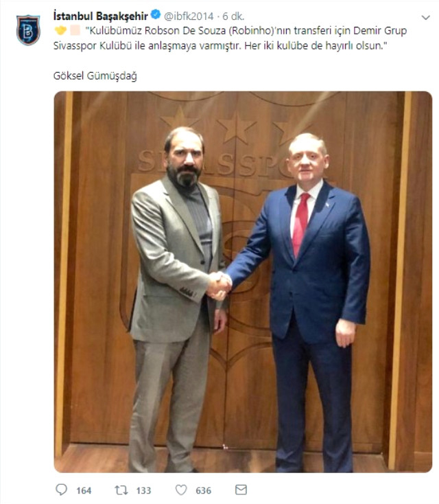Retweet this tweet via the arrows icon
The width and height of the screenshot is (439, 504).
pyautogui.click(x=121, y=490)
